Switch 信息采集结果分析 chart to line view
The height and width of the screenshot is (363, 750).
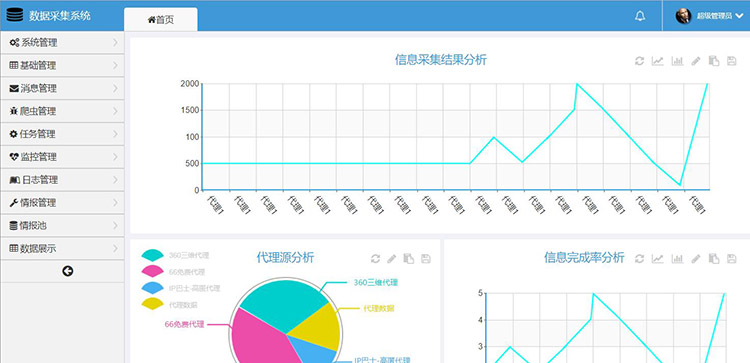[x=658, y=61]
